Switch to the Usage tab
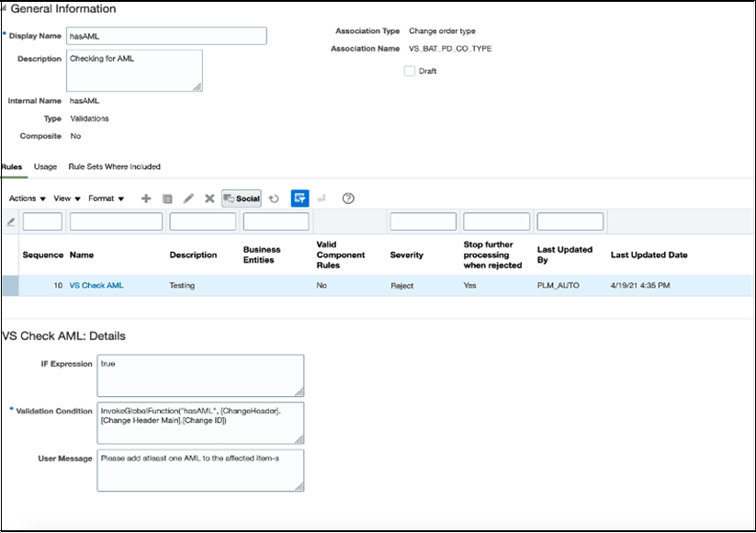 click(43, 167)
